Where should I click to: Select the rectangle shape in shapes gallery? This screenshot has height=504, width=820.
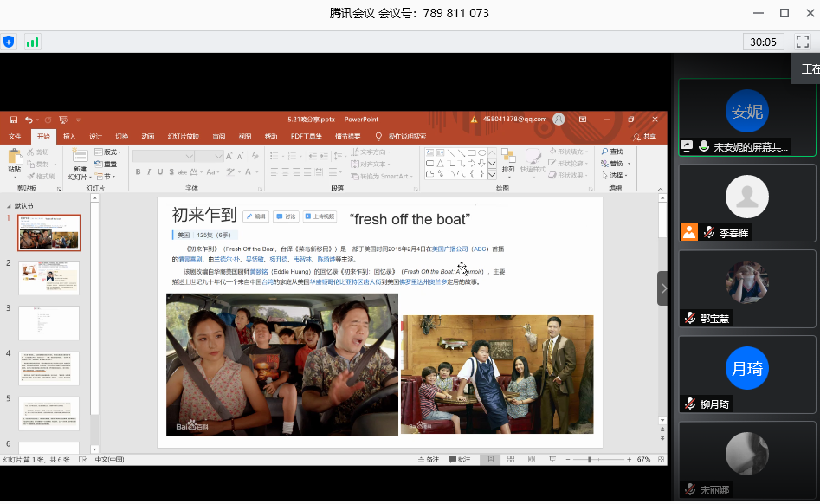[472, 152]
